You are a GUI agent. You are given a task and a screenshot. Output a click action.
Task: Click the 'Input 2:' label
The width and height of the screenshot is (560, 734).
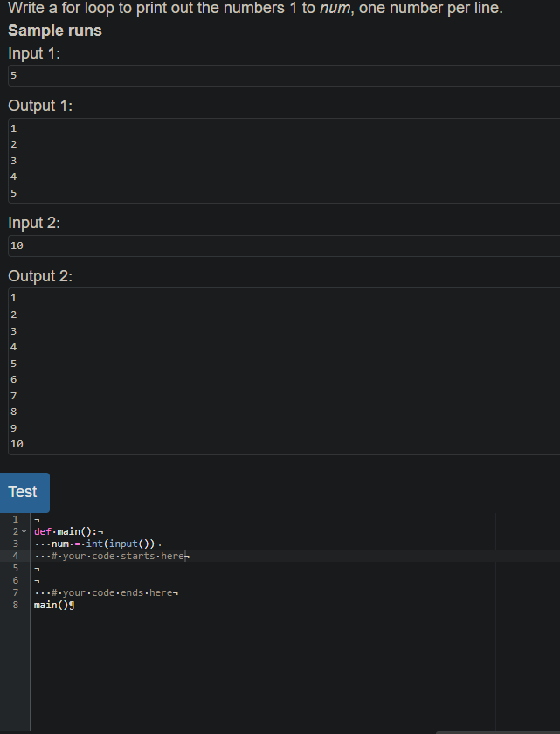pyautogui.click(x=34, y=223)
